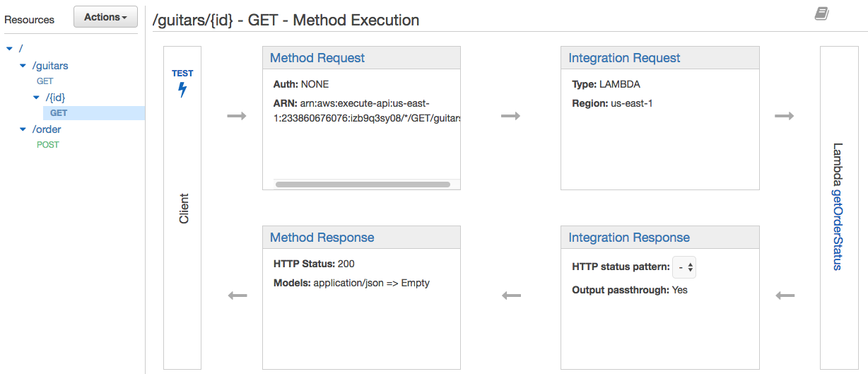This screenshot has width=868, height=374.
Task: Open the Actions dropdown button
Action: tap(106, 17)
